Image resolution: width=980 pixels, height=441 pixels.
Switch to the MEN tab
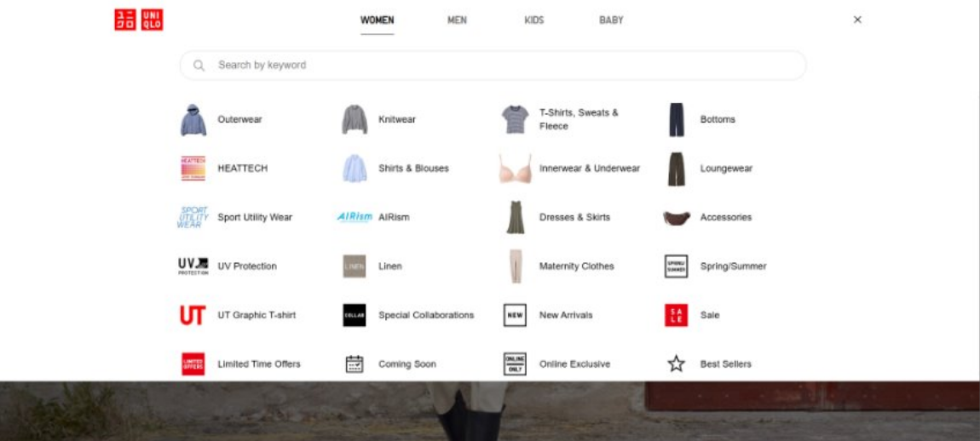457,20
